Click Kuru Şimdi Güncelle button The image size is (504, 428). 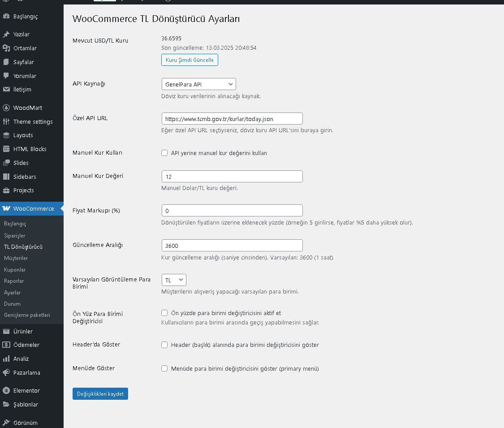[x=190, y=60]
